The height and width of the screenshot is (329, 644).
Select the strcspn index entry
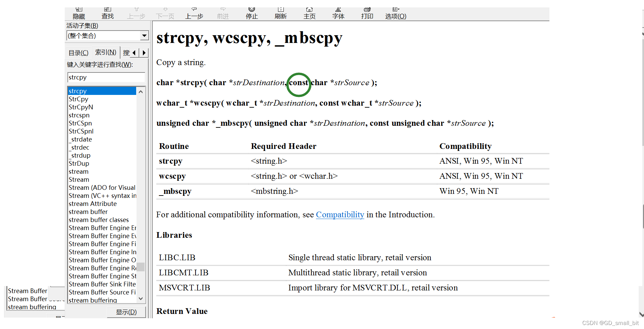tap(79, 115)
